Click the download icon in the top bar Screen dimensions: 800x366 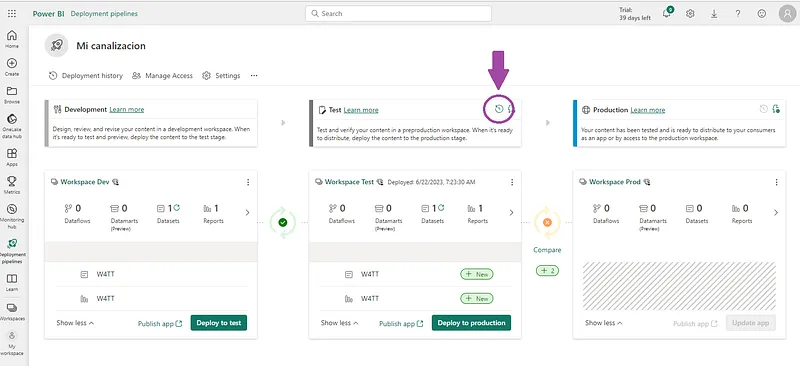coord(714,14)
